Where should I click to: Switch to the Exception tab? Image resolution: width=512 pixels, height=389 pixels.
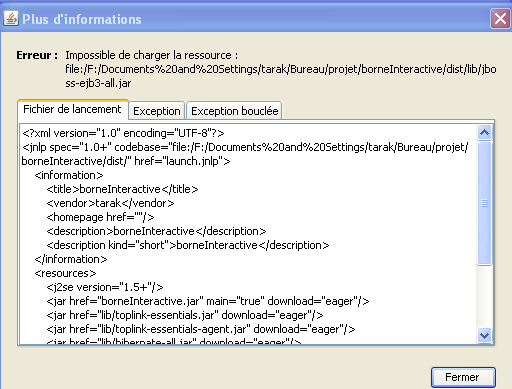point(157,111)
